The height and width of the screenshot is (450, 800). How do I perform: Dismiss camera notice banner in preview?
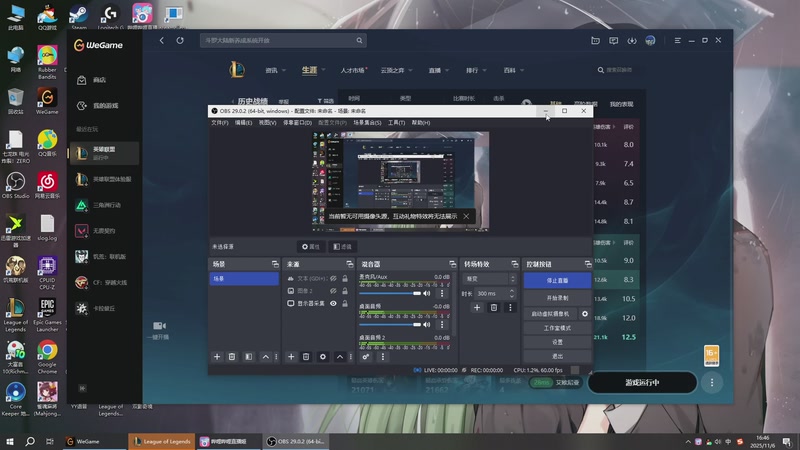click(466, 216)
